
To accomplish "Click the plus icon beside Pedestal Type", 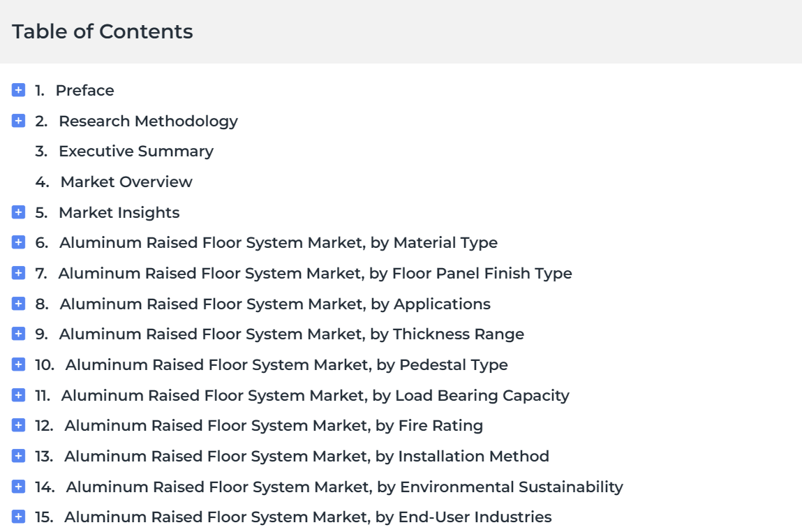I will 18,364.
